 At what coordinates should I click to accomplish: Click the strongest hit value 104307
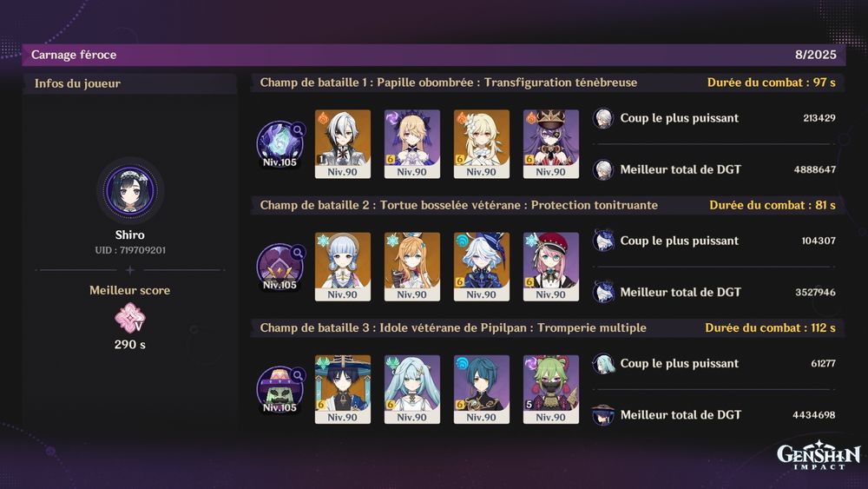[x=819, y=241]
